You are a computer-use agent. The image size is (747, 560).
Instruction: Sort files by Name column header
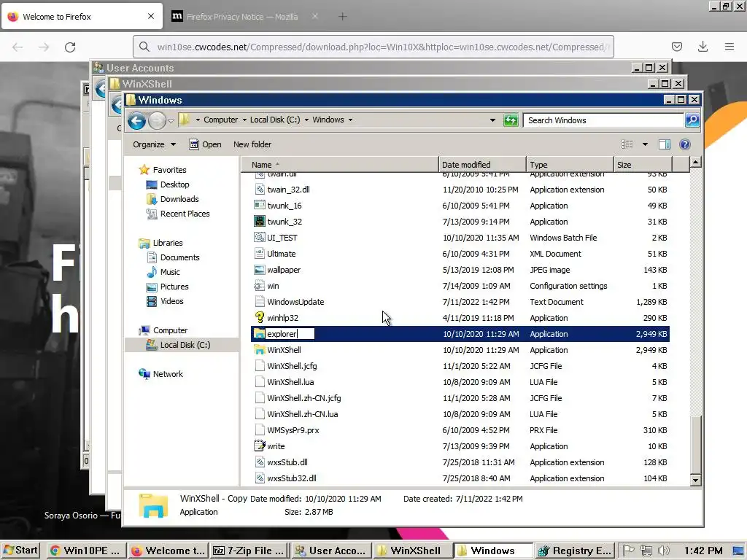pos(339,164)
